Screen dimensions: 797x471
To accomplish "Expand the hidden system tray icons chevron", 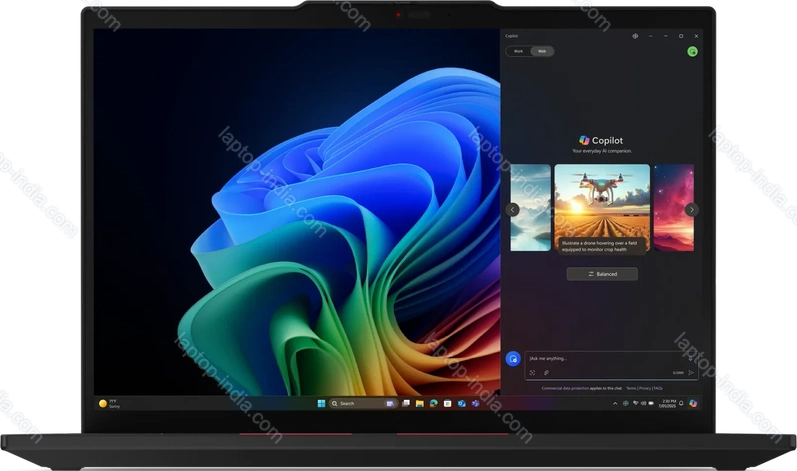I will (615, 403).
